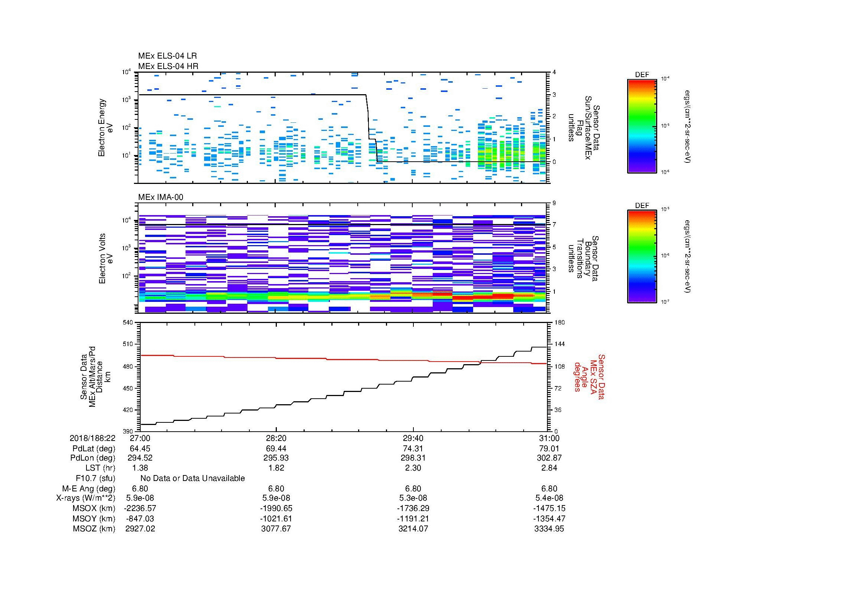Viewport: 868px width, 613px height.
Task: Click the MSOX value '-1990.65'
Action: click(x=276, y=508)
